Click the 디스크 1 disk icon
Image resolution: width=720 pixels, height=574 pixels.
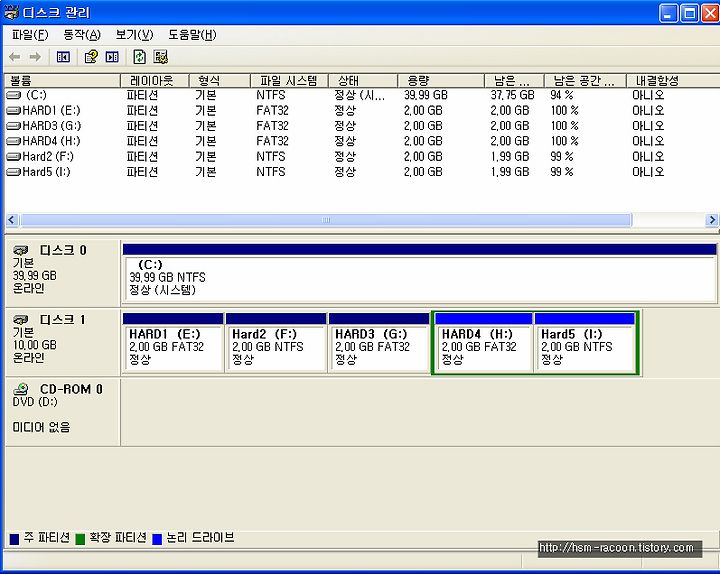tap(21, 319)
